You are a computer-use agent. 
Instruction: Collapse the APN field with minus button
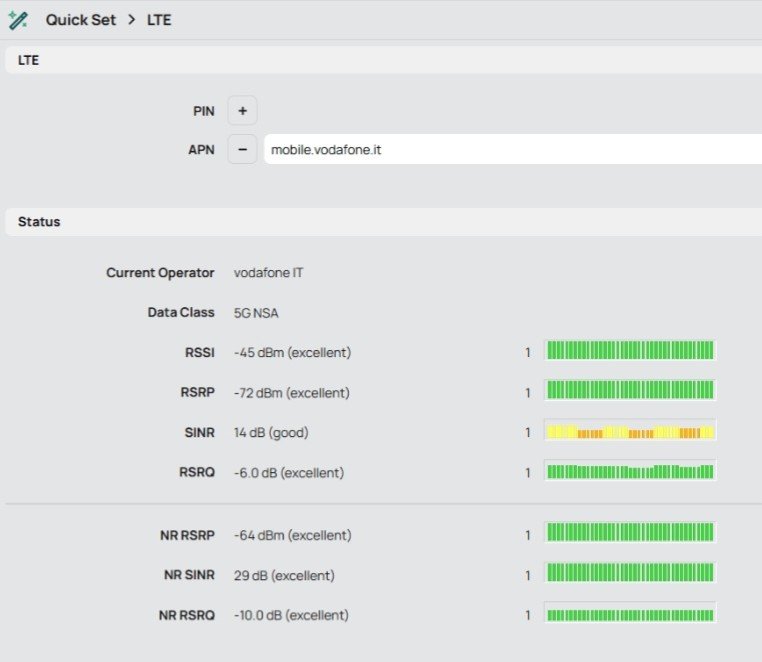(242, 150)
